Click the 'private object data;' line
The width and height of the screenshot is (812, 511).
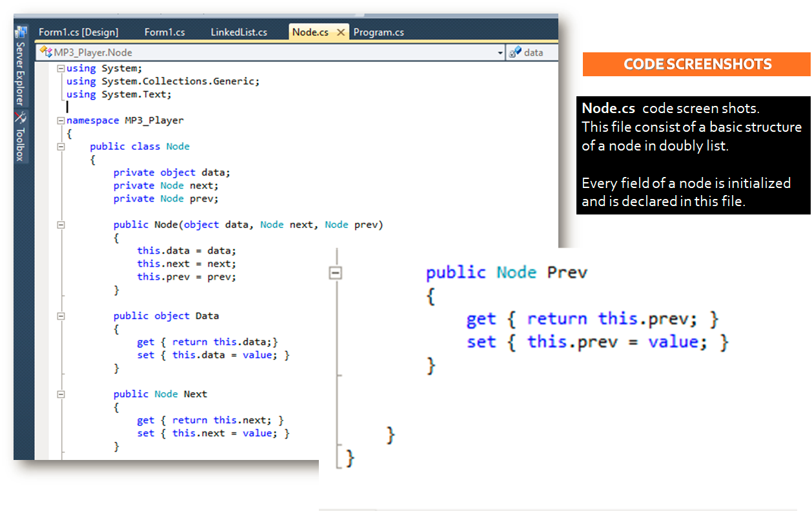pos(172,172)
